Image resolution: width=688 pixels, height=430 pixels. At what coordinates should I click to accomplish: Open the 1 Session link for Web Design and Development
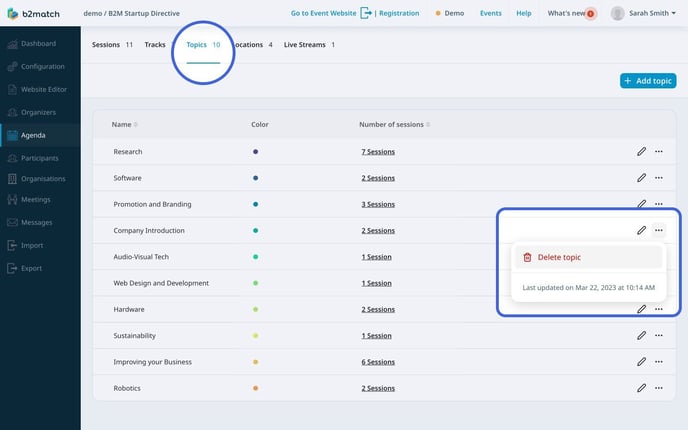pos(376,283)
